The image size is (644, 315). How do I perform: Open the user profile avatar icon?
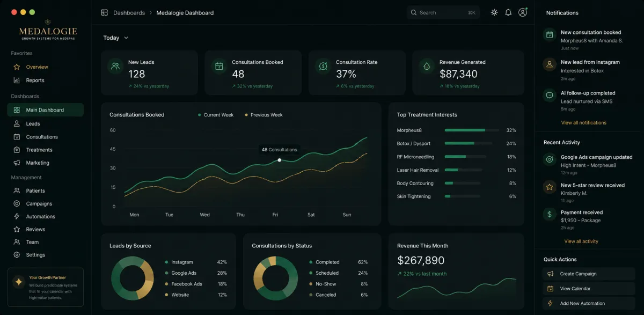[x=523, y=12]
